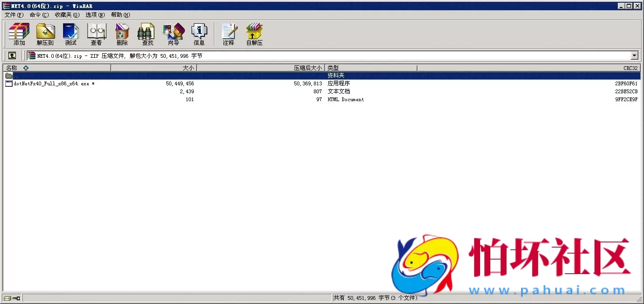Screen dimensions: 644x304
Task: Click the 解压到 (Extract to) icon
Action: [45, 34]
